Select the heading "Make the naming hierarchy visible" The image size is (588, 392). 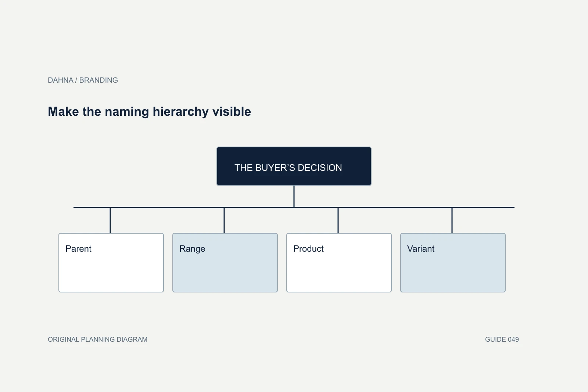(x=149, y=112)
